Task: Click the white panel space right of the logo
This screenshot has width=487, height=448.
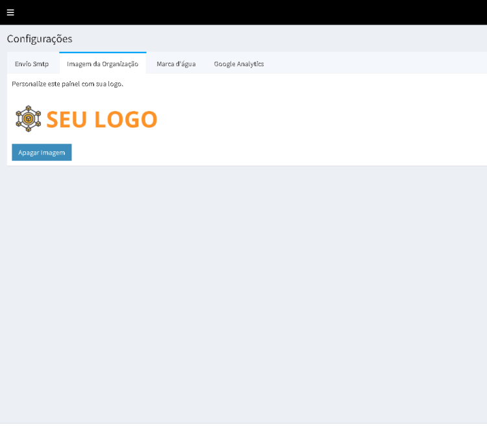Action: pyautogui.click(x=325, y=119)
